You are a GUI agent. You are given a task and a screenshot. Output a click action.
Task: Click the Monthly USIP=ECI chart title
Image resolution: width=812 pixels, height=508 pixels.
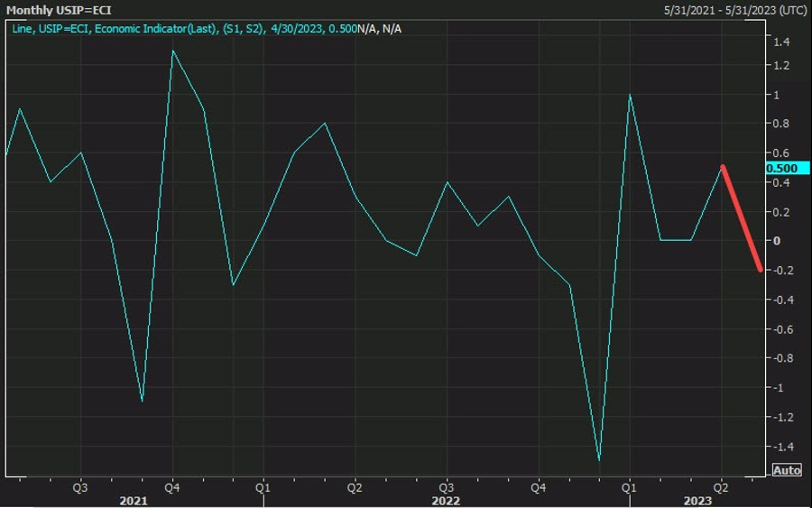click(x=59, y=10)
